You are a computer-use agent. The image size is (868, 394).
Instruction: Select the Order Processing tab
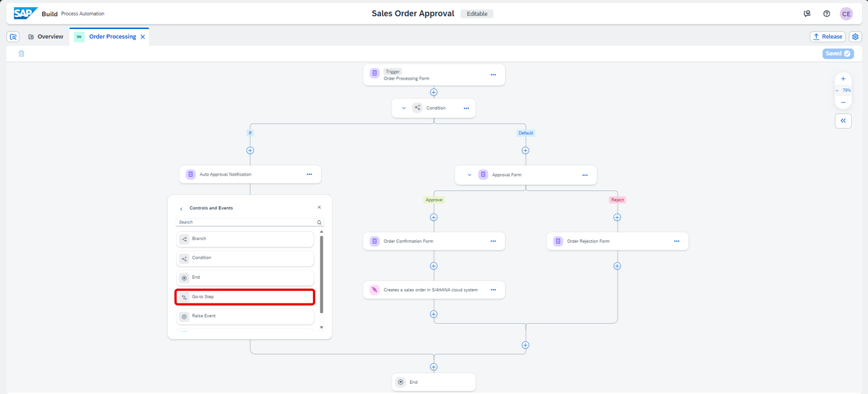tap(108, 37)
